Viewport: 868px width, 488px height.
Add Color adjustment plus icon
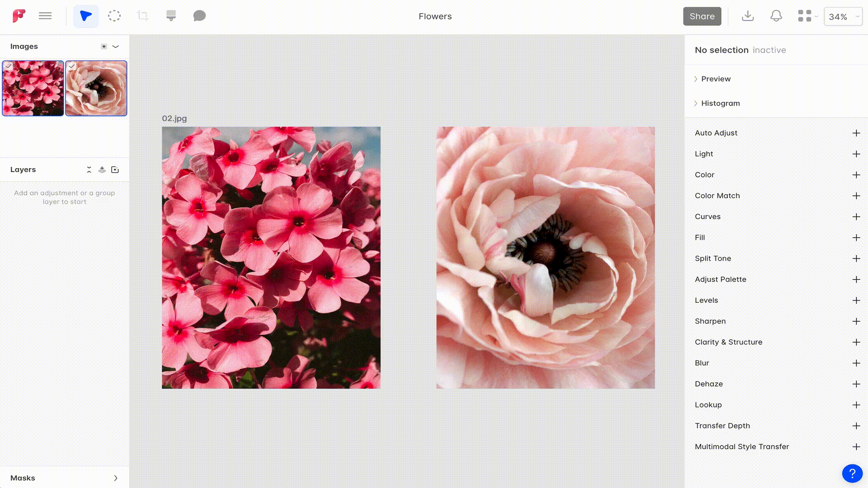[x=856, y=175]
